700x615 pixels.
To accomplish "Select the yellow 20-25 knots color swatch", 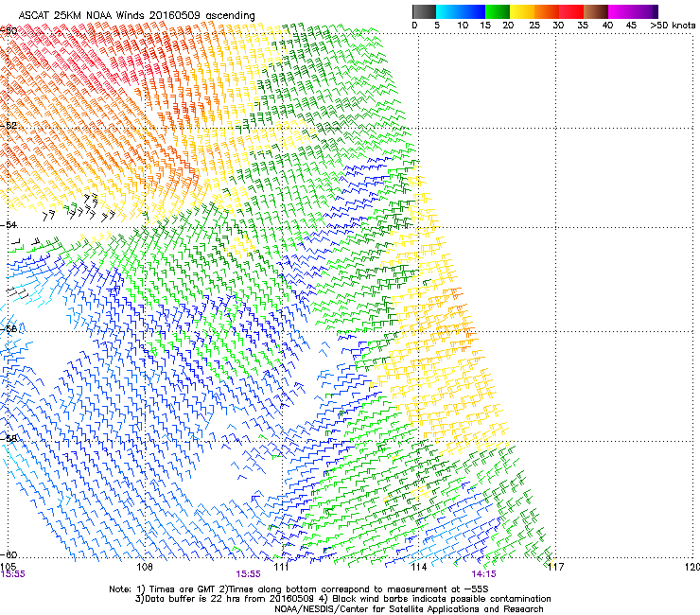I will point(522,11).
